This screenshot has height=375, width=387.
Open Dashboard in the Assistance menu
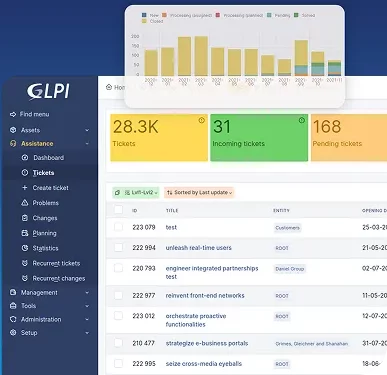point(49,158)
